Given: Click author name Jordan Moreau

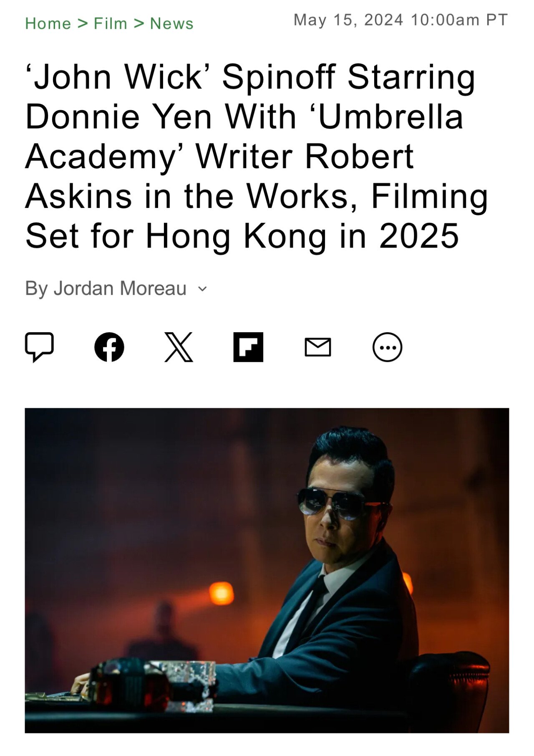Looking at the screenshot, I should pyautogui.click(x=120, y=288).
